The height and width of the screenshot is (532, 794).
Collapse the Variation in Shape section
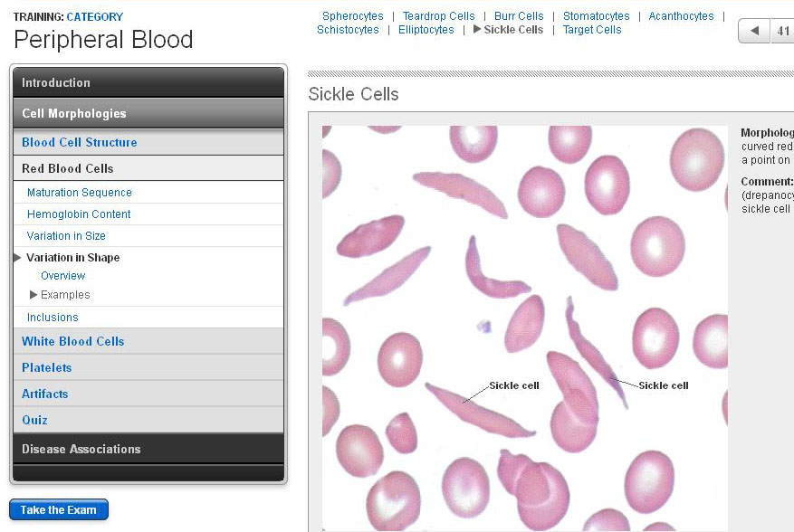[18, 258]
